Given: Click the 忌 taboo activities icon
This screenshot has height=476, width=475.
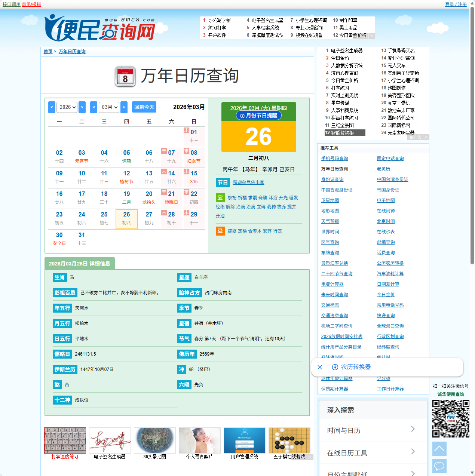Looking at the screenshot, I should click(220, 231).
